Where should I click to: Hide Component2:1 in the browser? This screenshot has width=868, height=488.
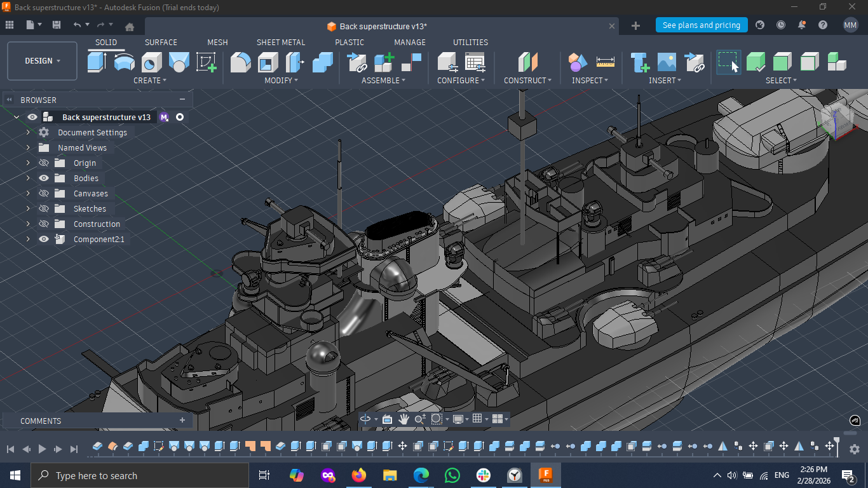(44, 240)
